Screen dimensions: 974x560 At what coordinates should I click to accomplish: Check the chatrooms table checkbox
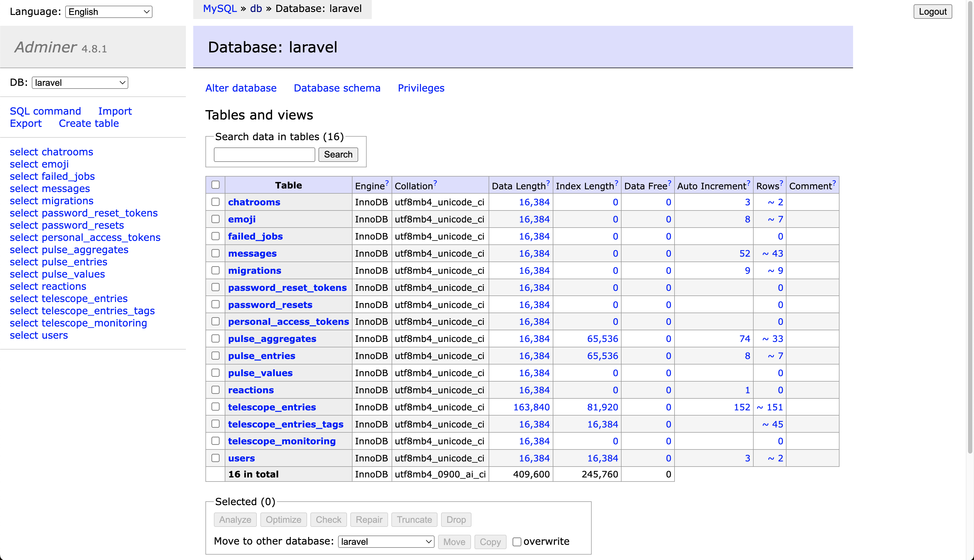pos(216,202)
